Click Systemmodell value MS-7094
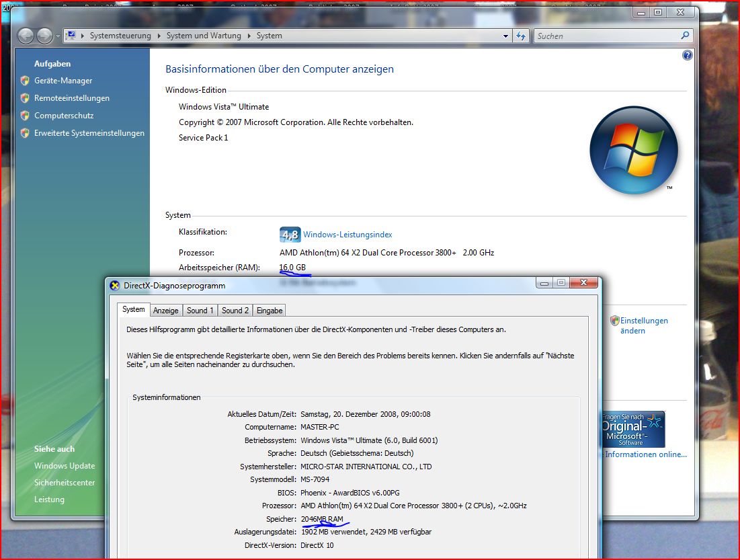740x560 pixels. click(315, 480)
